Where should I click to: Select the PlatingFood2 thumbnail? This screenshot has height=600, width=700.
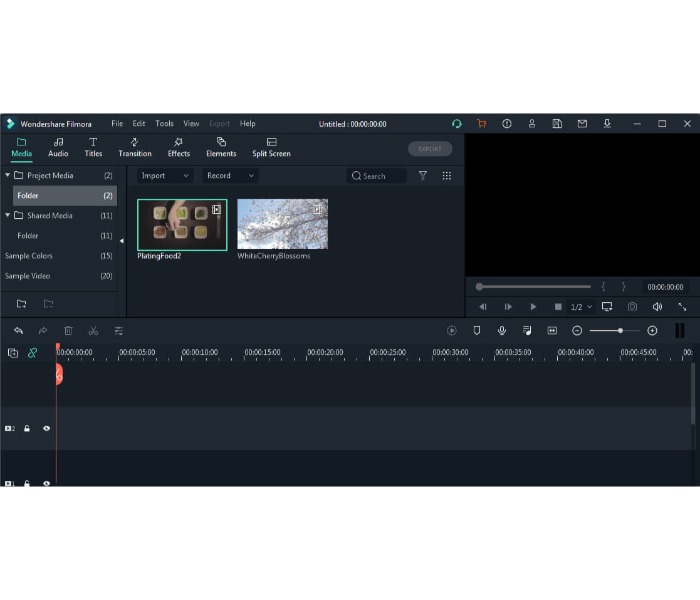pos(182,225)
